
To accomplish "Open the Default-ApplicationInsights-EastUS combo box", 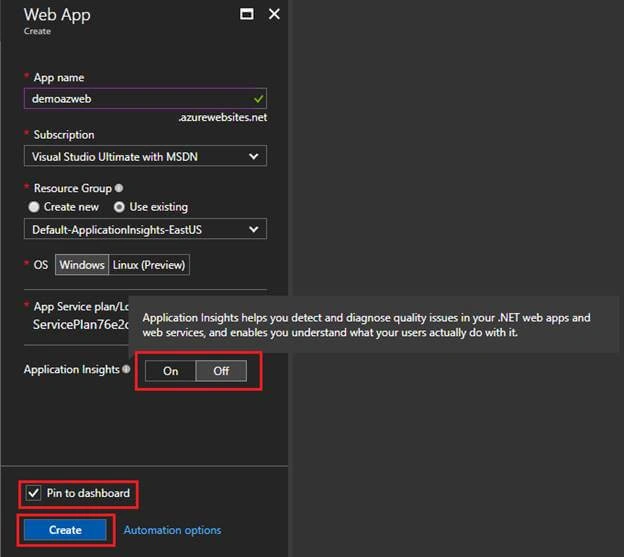I will click(x=145, y=229).
